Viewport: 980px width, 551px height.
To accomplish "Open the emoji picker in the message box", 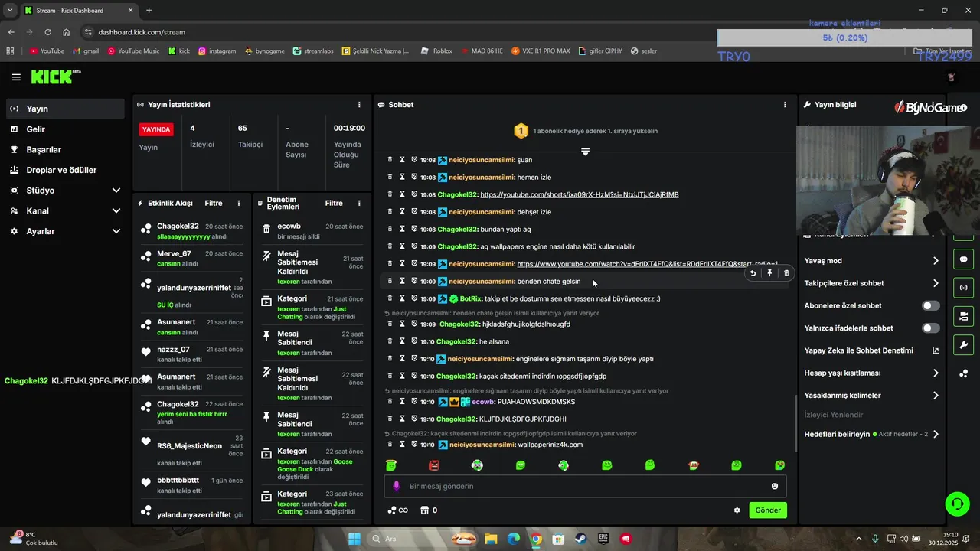I will 775,486.
